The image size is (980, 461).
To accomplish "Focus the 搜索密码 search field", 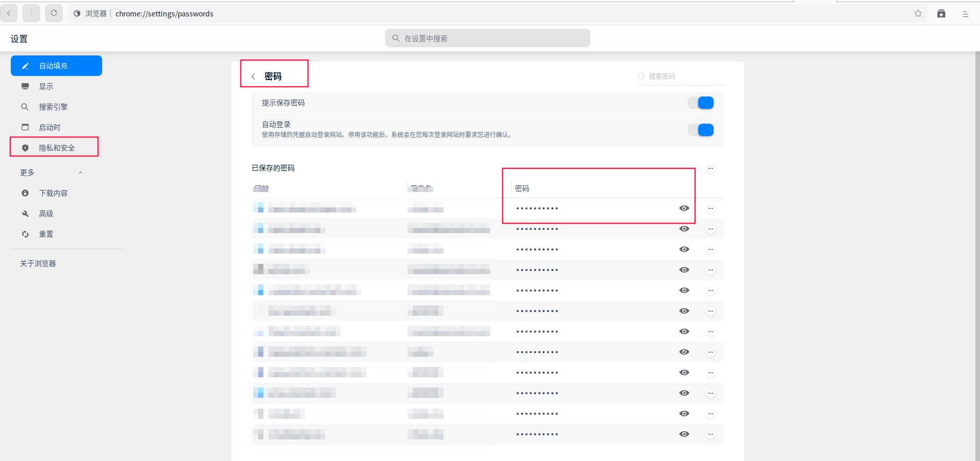I will click(680, 76).
